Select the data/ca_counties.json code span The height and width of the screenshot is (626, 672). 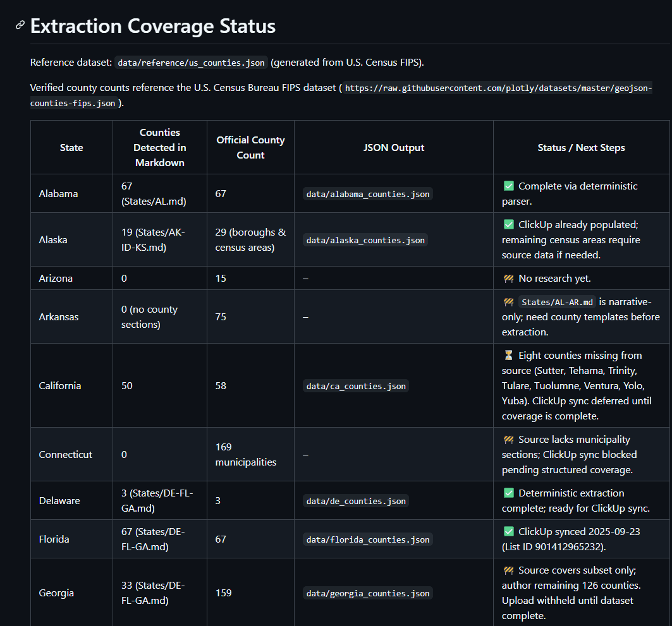click(355, 385)
